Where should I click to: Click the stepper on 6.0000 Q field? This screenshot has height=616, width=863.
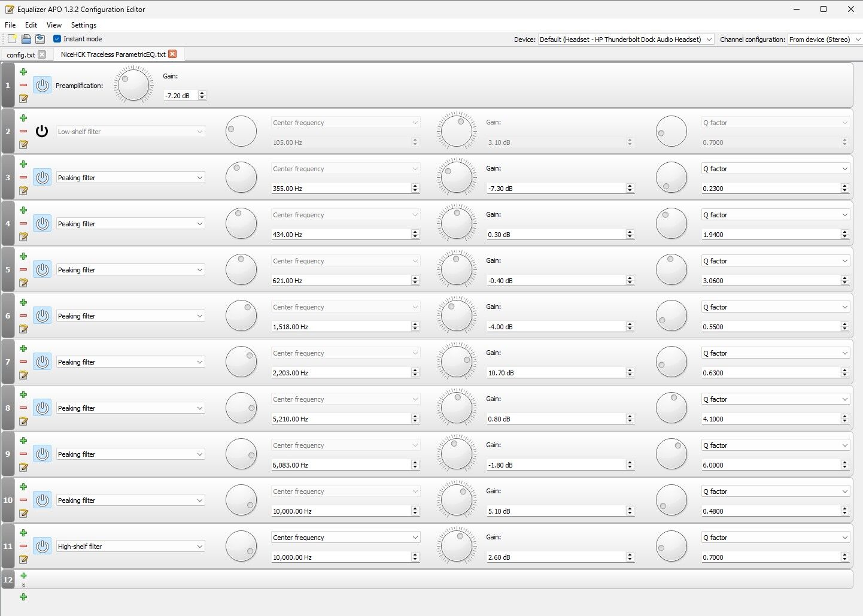point(844,465)
